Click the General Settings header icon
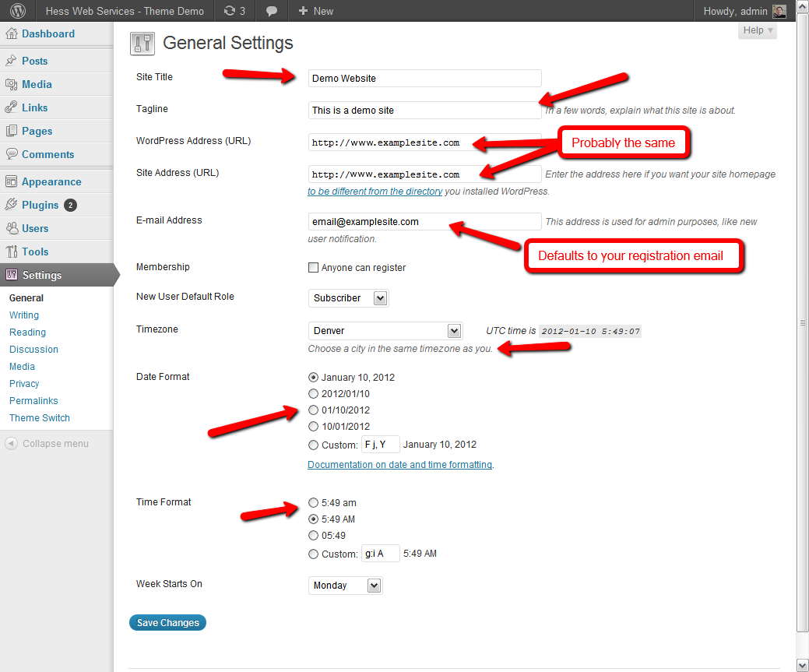 (142, 44)
